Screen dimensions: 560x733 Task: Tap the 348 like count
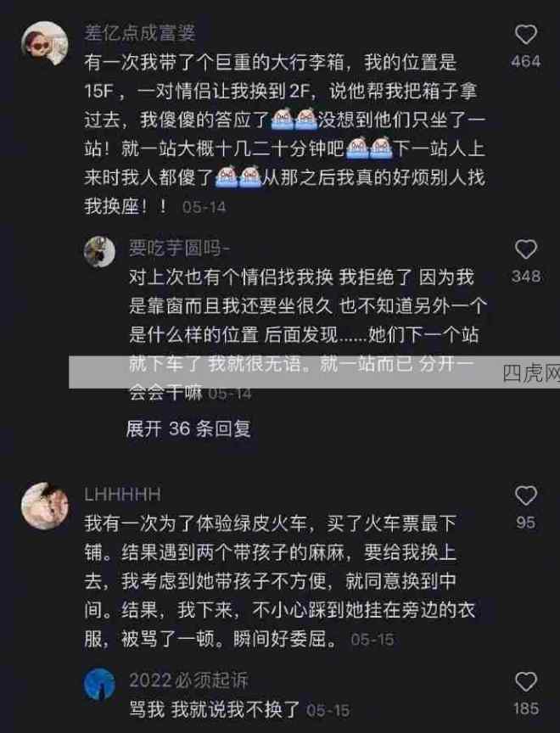526,277
